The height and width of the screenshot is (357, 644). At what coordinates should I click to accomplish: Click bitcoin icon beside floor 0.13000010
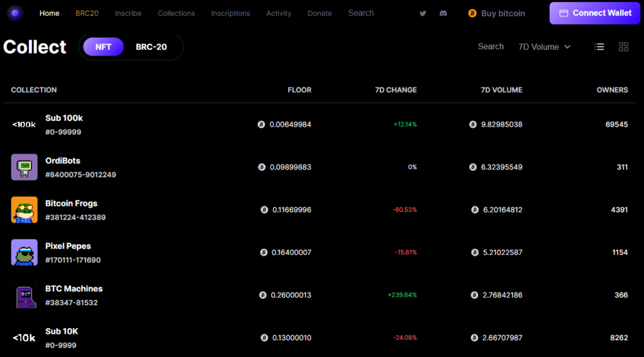264,337
